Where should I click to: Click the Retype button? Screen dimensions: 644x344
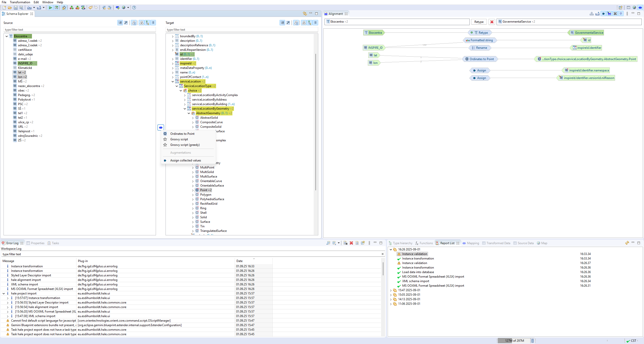(x=479, y=22)
